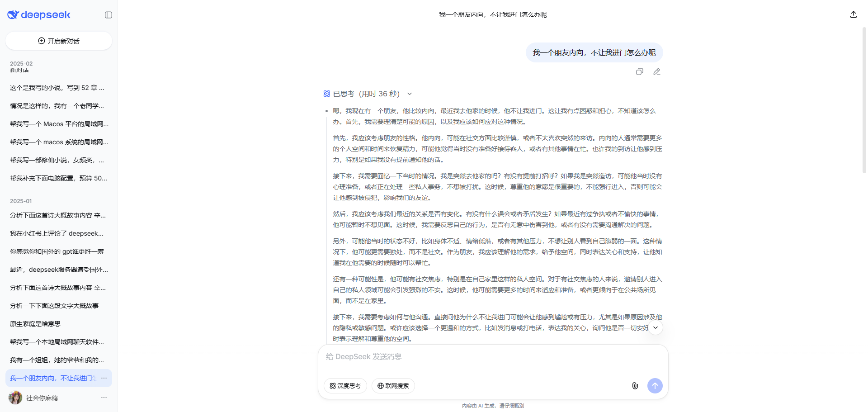868x412 pixels.
Task: Enable 深度思考 deep thinking mode
Action: tap(345, 386)
